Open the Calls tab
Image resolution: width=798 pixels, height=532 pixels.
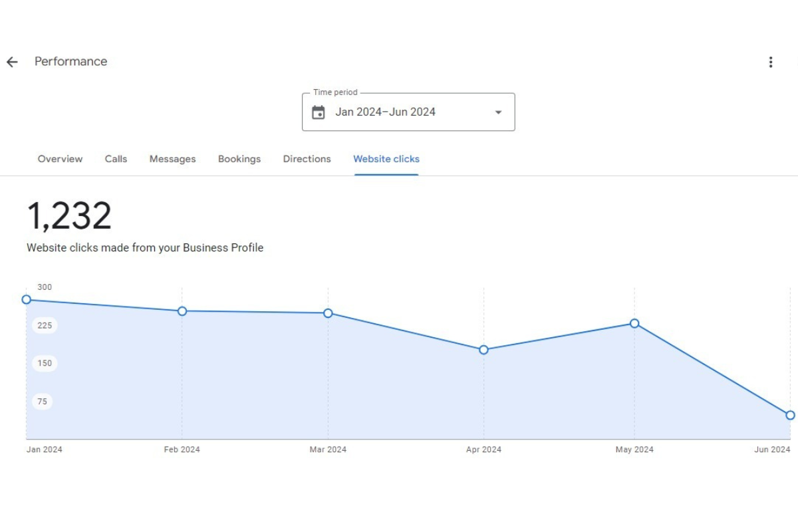(x=116, y=159)
